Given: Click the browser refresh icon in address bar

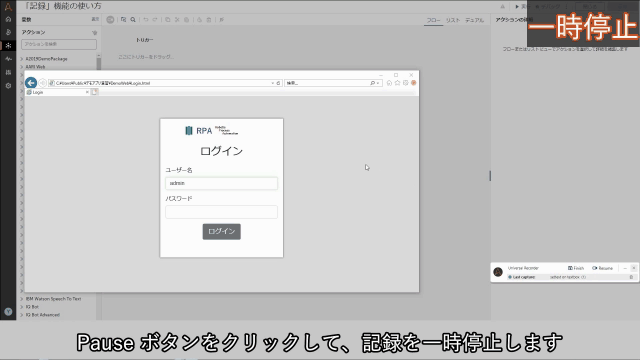Looking at the screenshot, I should point(278,83).
